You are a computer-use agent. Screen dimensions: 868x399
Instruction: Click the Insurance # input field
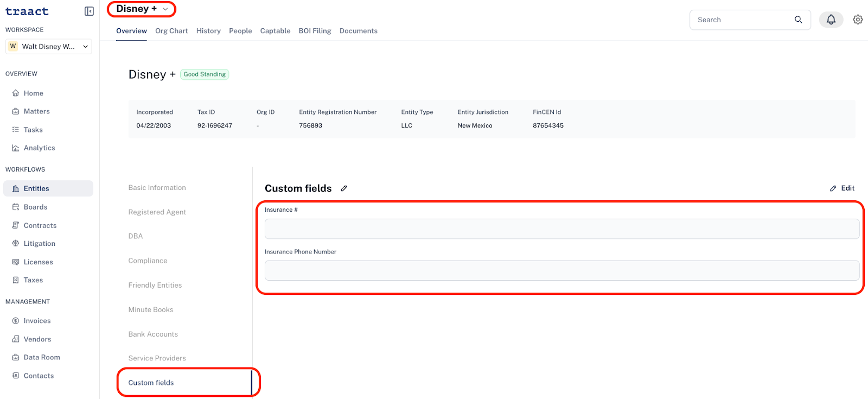(x=562, y=229)
